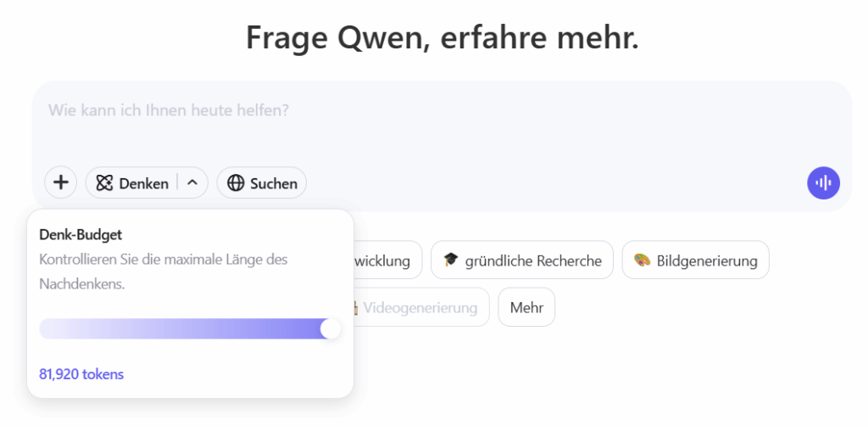The image size is (868, 426).
Task: Toggle the Denken thinking mode label
Action: [x=143, y=183]
